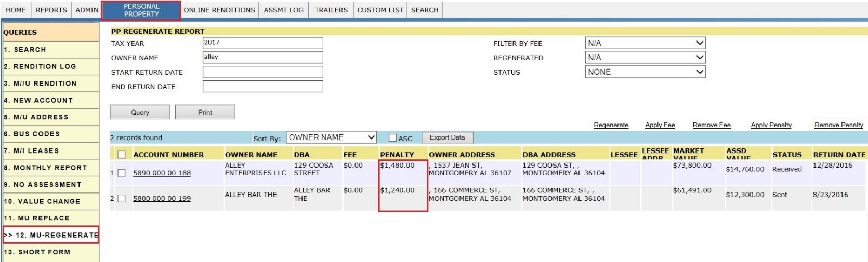Viewport: 868px width, 262px height.
Task: Run the Query button
Action: coord(140,112)
